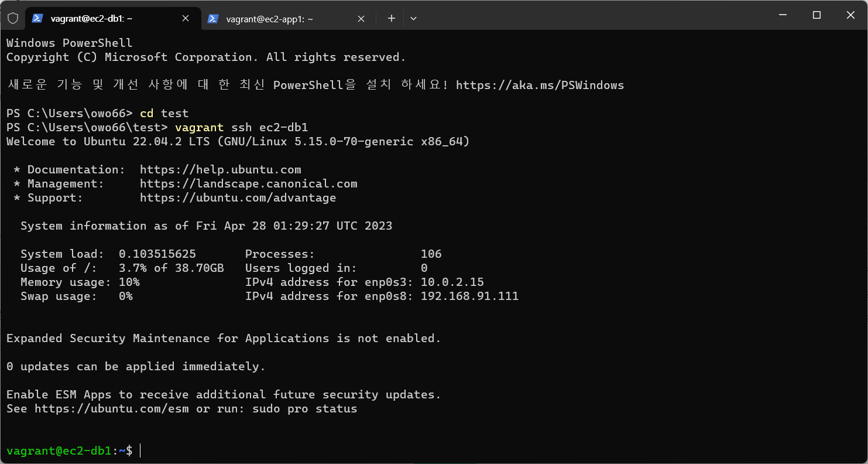868x464 pixels.
Task: Close the vagrant@ec2-app1 tab
Action: [361, 19]
